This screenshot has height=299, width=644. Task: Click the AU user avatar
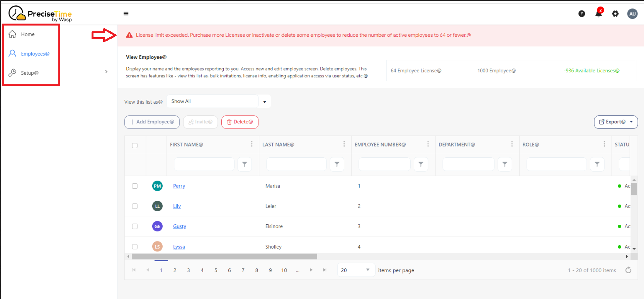632,14
